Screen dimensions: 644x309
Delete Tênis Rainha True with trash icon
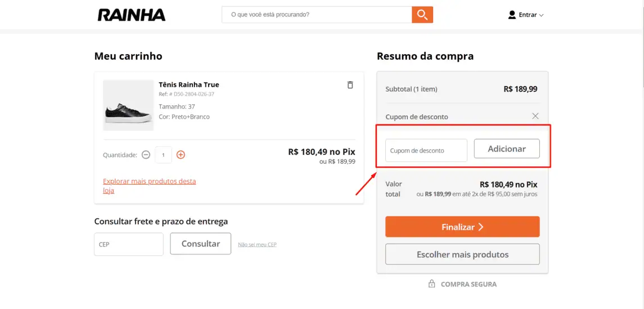point(350,85)
